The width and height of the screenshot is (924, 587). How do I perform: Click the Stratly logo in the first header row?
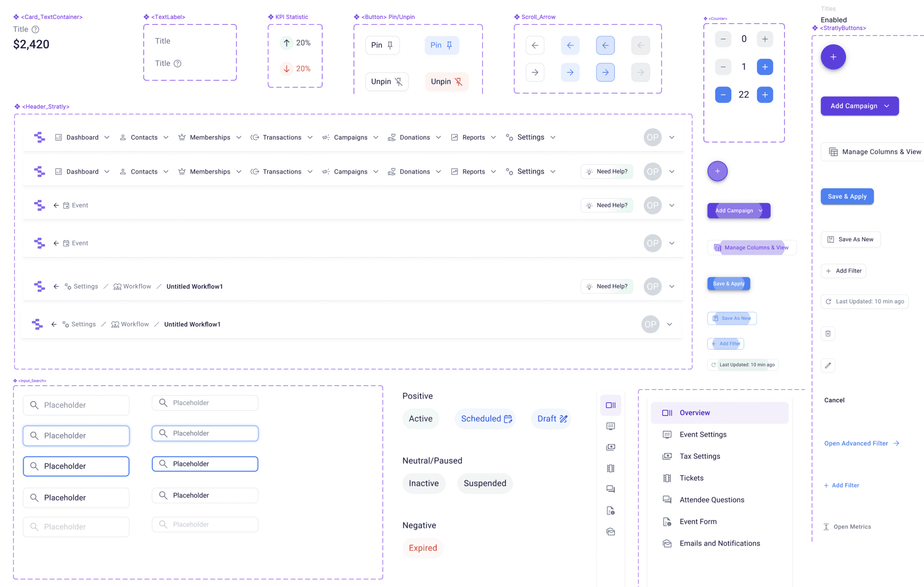[39, 137]
